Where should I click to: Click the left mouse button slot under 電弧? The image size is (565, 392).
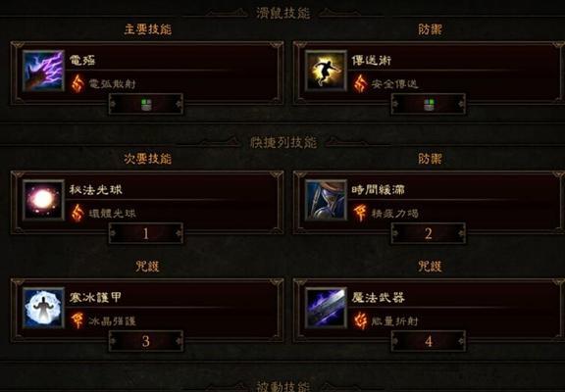(146, 105)
